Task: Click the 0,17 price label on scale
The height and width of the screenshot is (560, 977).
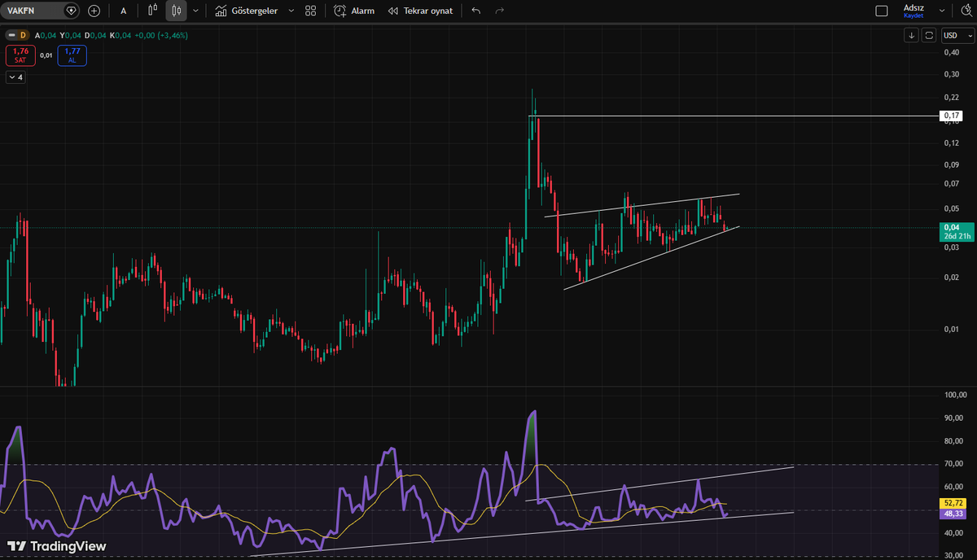Action: point(951,116)
